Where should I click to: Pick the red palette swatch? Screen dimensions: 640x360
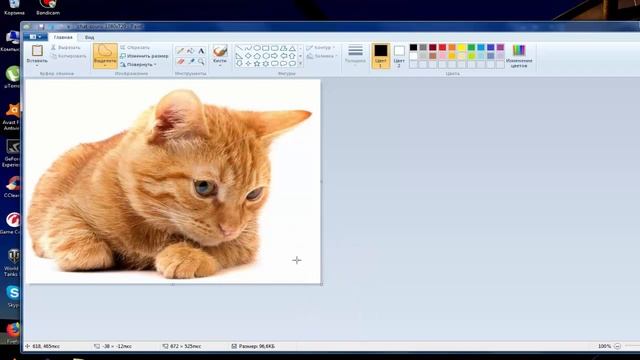point(442,47)
